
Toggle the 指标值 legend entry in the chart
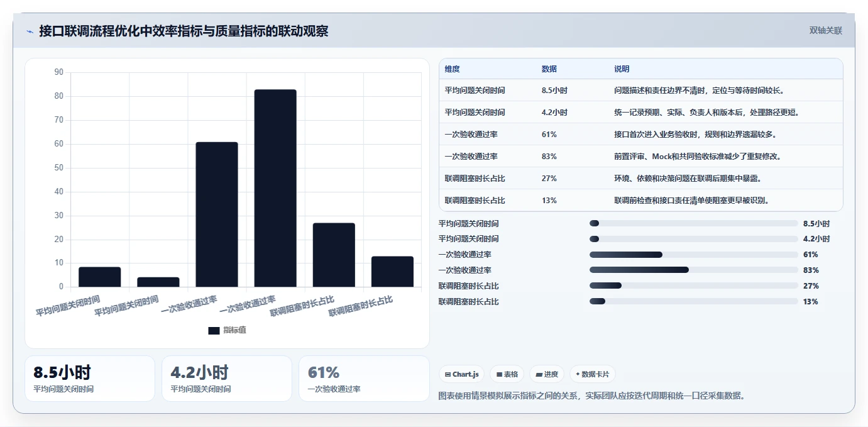228,330
